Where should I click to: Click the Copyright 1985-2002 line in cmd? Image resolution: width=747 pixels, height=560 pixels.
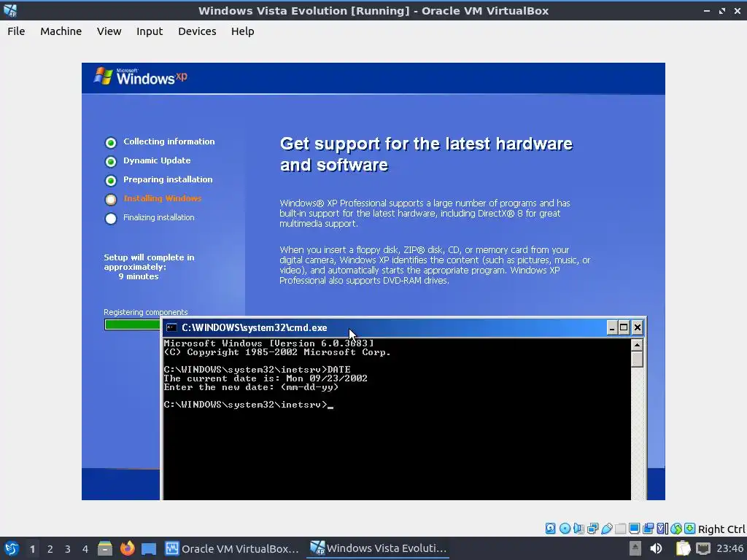coord(276,352)
